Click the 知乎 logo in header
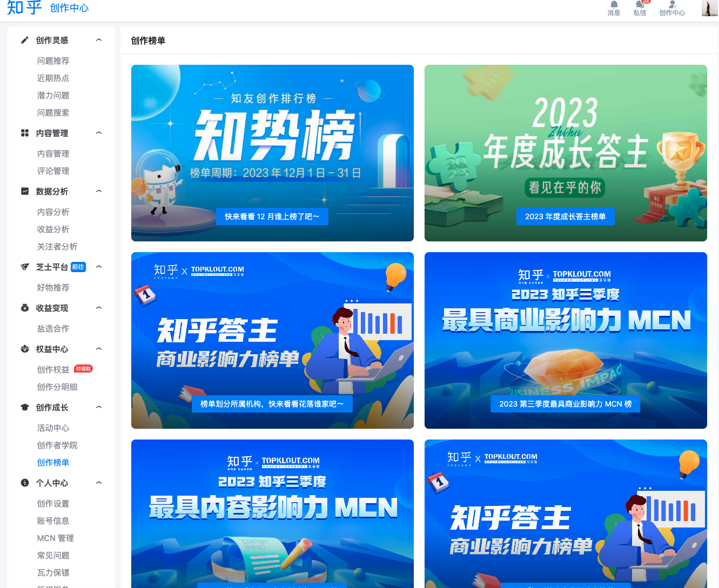This screenshot has width=719, height=588. 24,8
